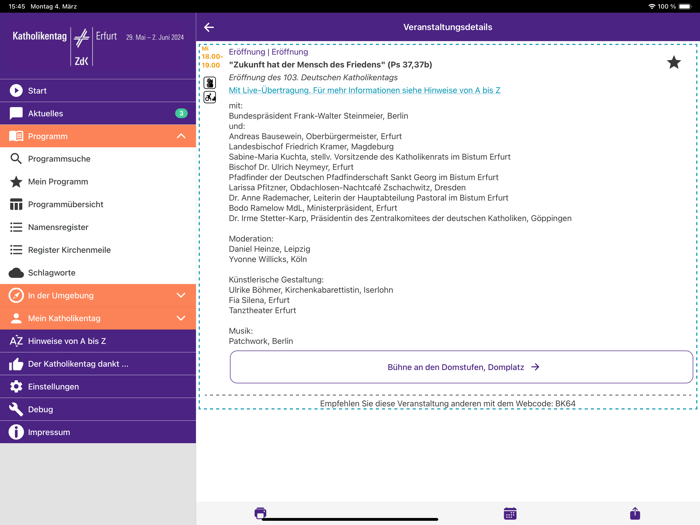
Task: Expand In der Umgebung chevron
Action: [181, 295]
